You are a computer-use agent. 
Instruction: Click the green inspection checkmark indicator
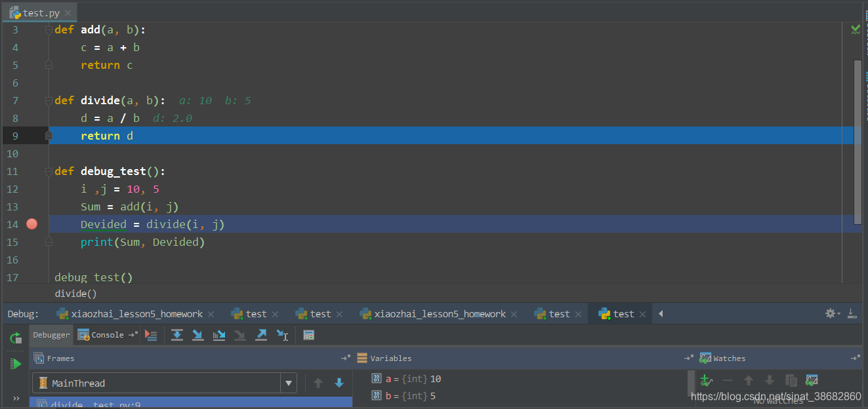(x=856, y=29)
